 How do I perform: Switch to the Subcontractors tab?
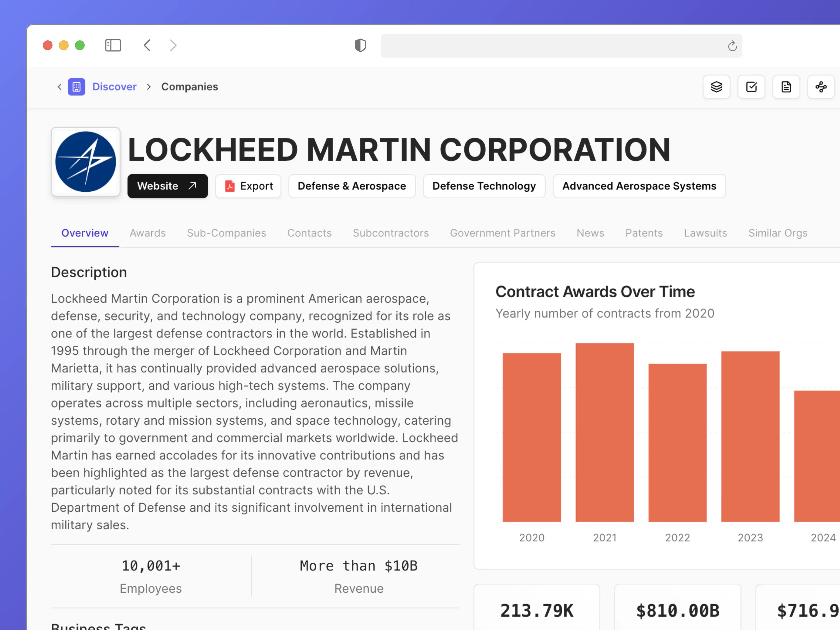(391, 233)
